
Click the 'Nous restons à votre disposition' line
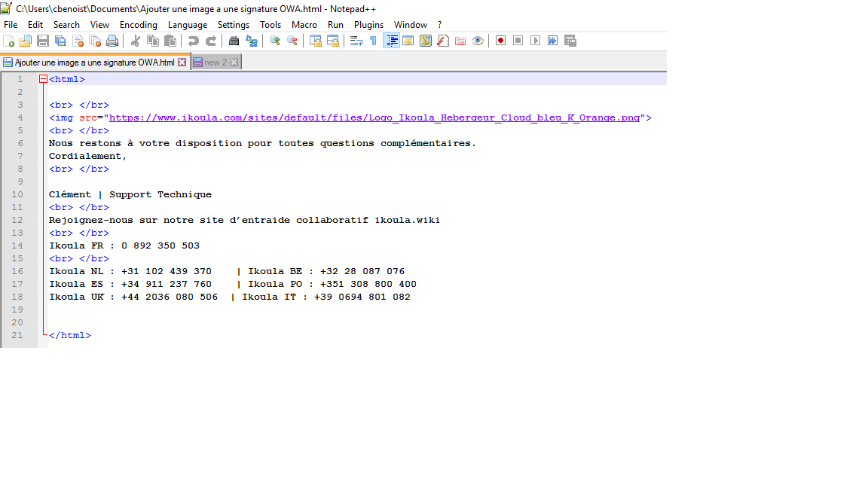coord(262,143)
